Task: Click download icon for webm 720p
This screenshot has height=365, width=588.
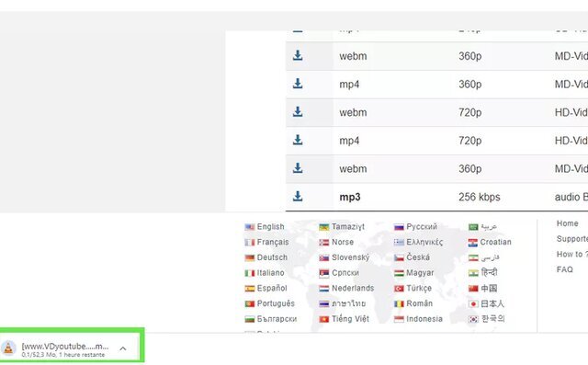Action: coord(298,112)
